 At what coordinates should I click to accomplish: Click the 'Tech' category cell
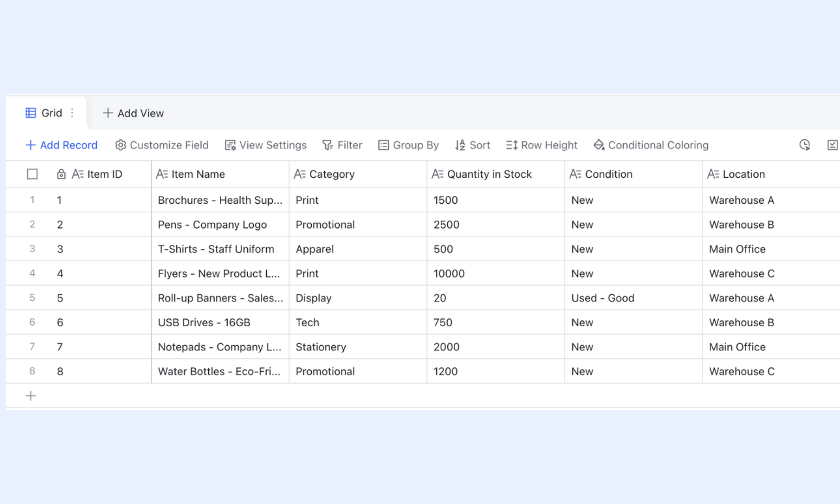click(358, 322)
